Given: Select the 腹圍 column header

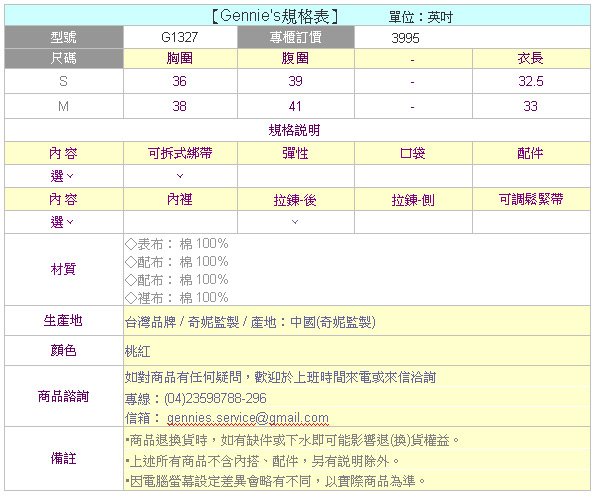Looking at the screenshot, I should coord(295,59).
